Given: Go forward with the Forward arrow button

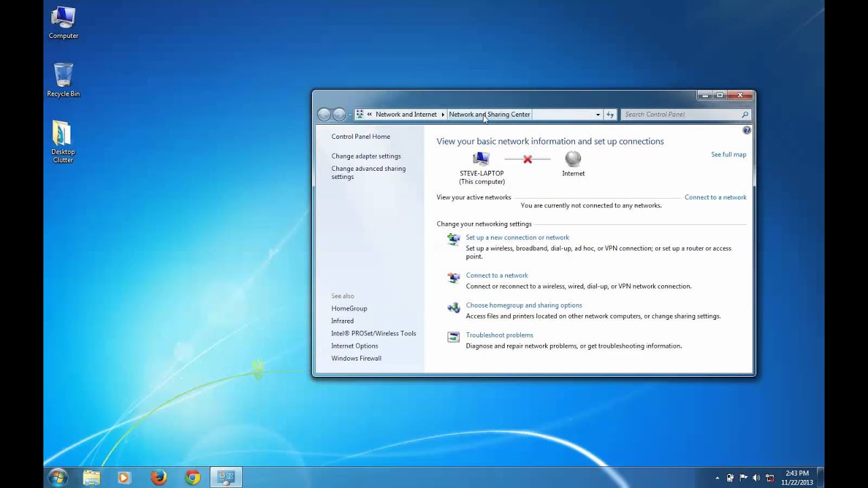Looking at the screenshot, I should pyautogui.click(x=339, y=115).
